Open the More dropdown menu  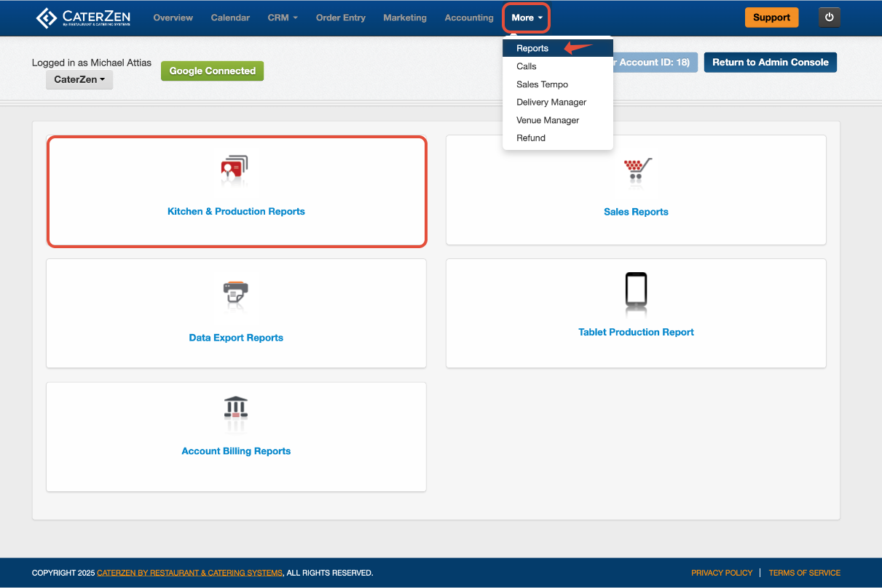tap(526, 17)
